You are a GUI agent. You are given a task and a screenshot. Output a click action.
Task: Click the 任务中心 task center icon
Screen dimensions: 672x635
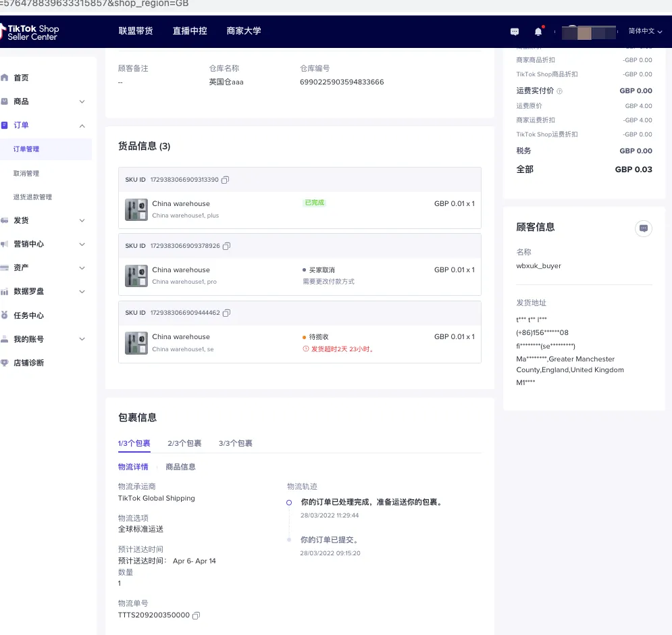(7, 315)
